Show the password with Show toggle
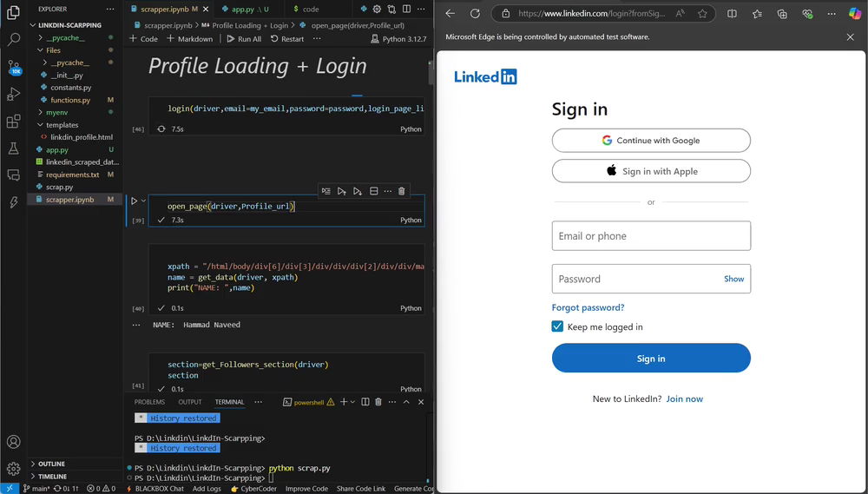The height and width of the screenshot is (494, 868). pyautogui.click(x=734, y=279)
